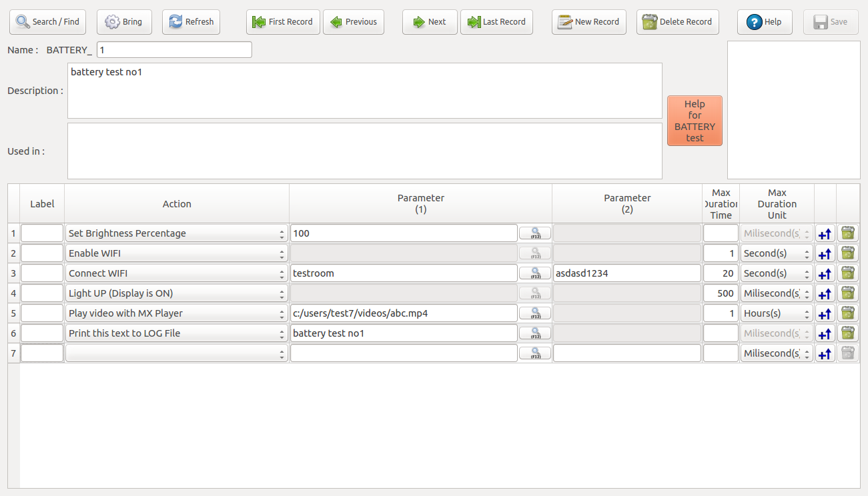Delete the Connect WIFI row

(848, 273)
